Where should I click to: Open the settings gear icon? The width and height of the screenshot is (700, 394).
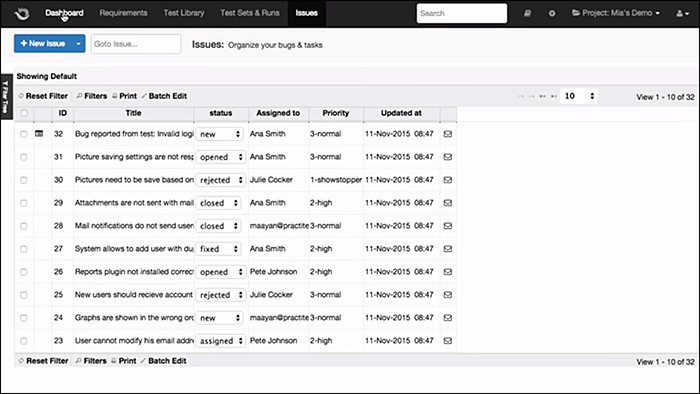click(552, 13)
